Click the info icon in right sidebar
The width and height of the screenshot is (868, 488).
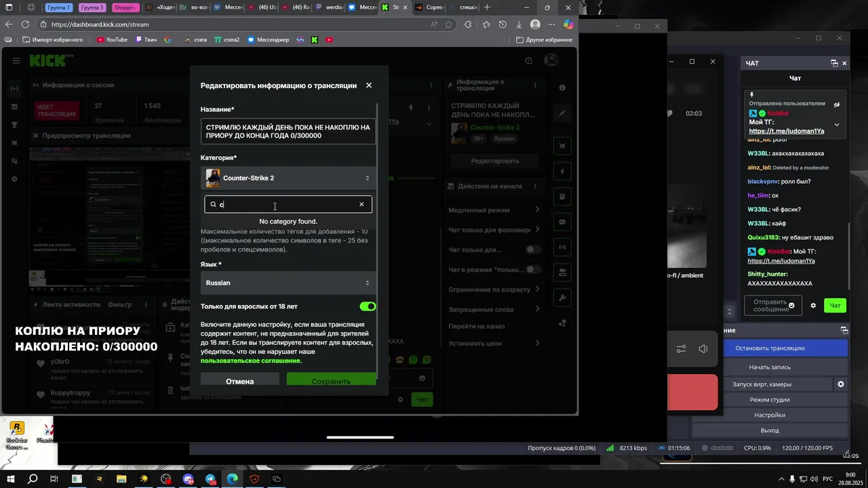click(562, 88)
